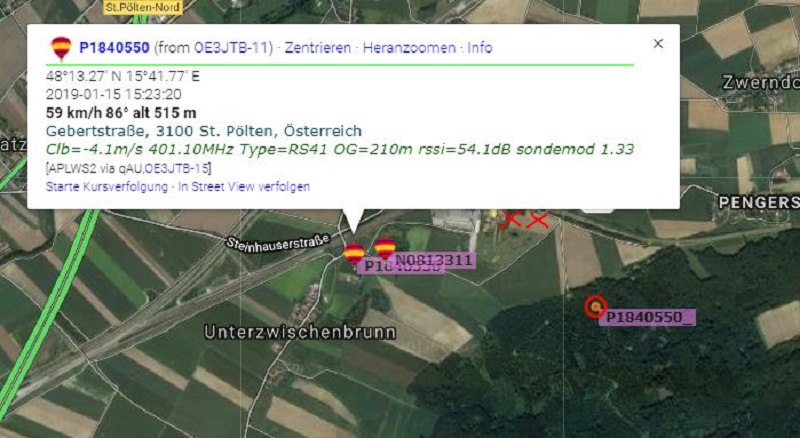This screenshot has height=438, width=800.
Task: Click the balloon icon in popup header
Action: pos(61,48)
